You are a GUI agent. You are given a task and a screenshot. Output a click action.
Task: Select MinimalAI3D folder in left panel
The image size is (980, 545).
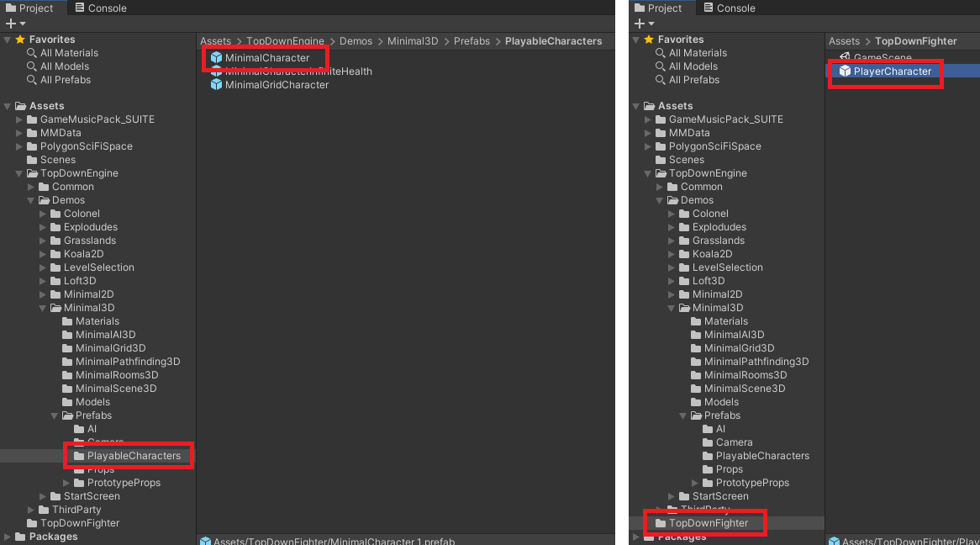(98, 335)
